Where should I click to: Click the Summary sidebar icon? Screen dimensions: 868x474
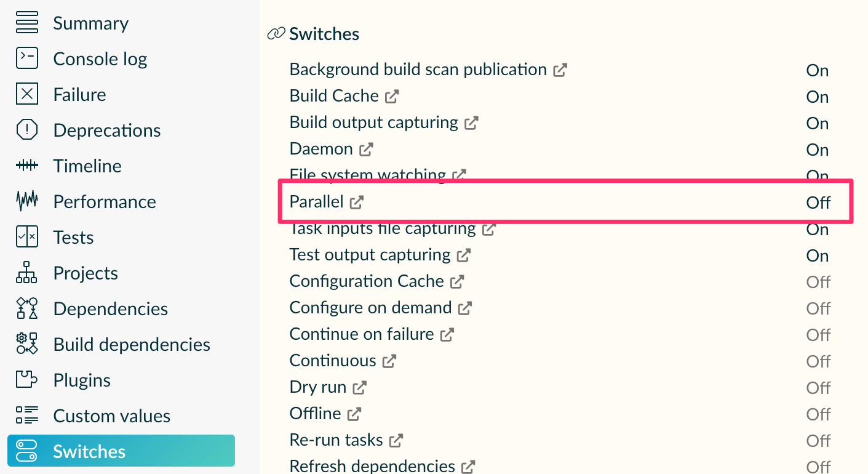coord(26,23)
